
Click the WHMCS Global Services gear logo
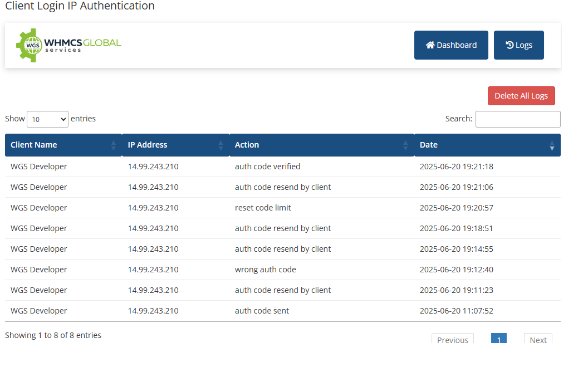pyautogui.click(x=29, y=45)
